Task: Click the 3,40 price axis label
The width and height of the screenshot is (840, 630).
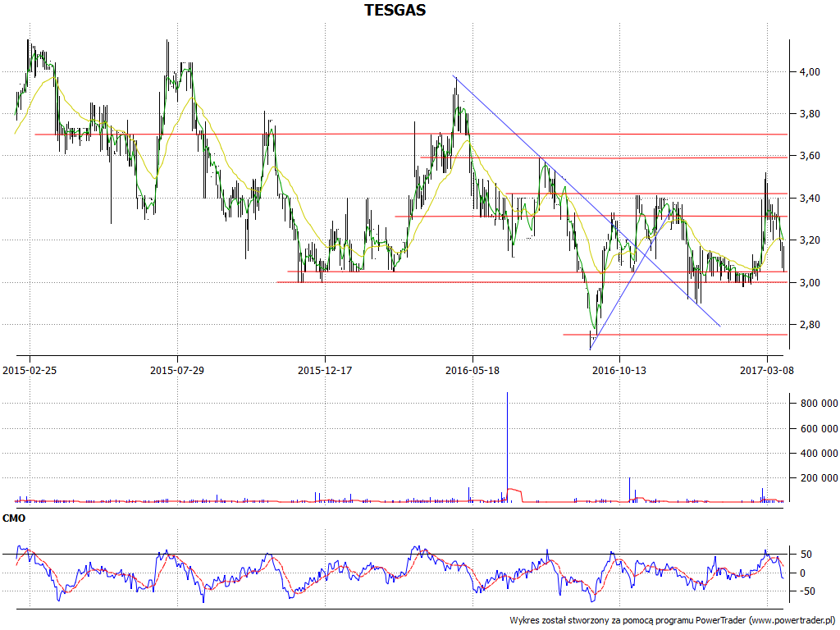Action: click(810, 199)
